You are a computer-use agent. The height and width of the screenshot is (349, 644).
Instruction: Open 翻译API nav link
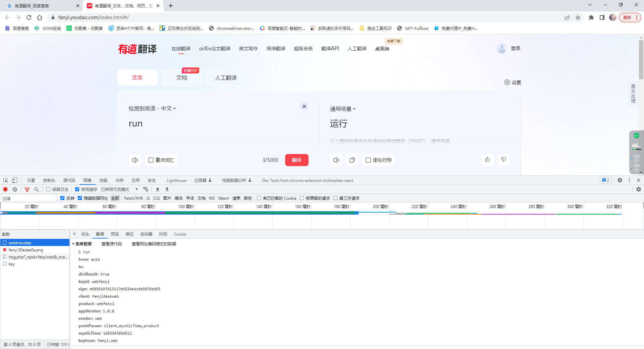(330, 49)
